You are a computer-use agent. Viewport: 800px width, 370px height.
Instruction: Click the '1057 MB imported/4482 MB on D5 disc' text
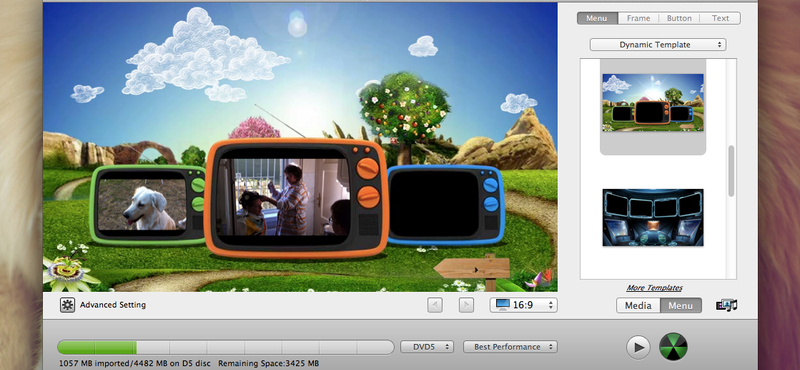(135, 363)
